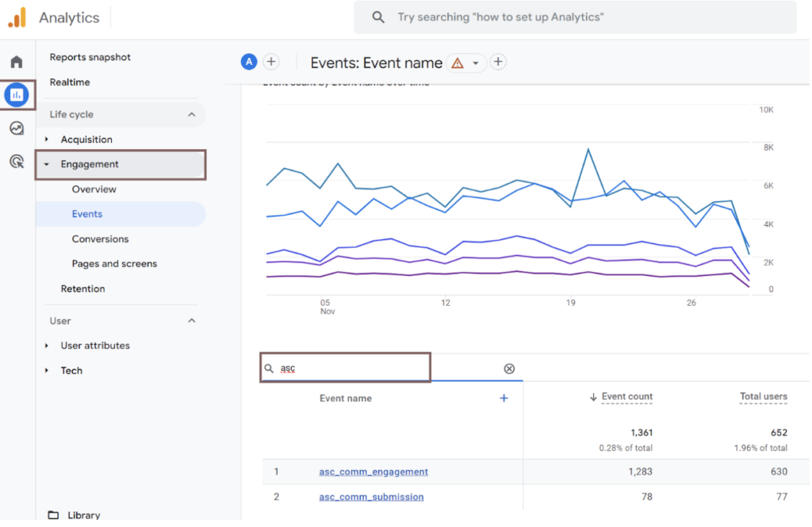Add a comparison with plus button

click(x=271, y=62)
